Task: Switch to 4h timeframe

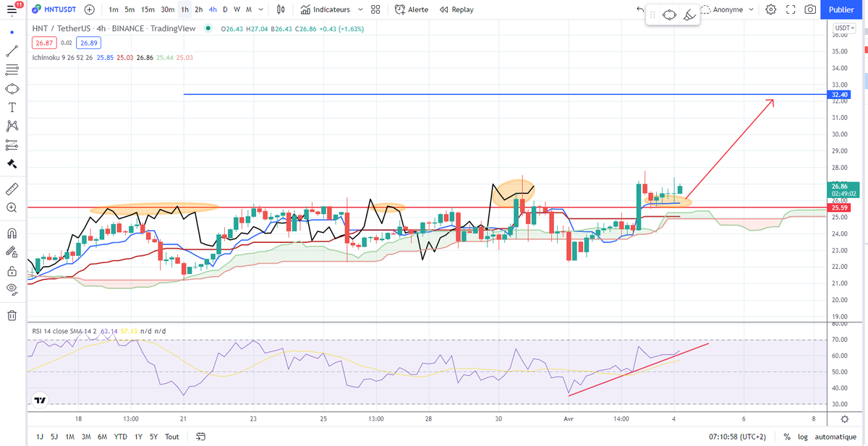Action: click(213, 10)
